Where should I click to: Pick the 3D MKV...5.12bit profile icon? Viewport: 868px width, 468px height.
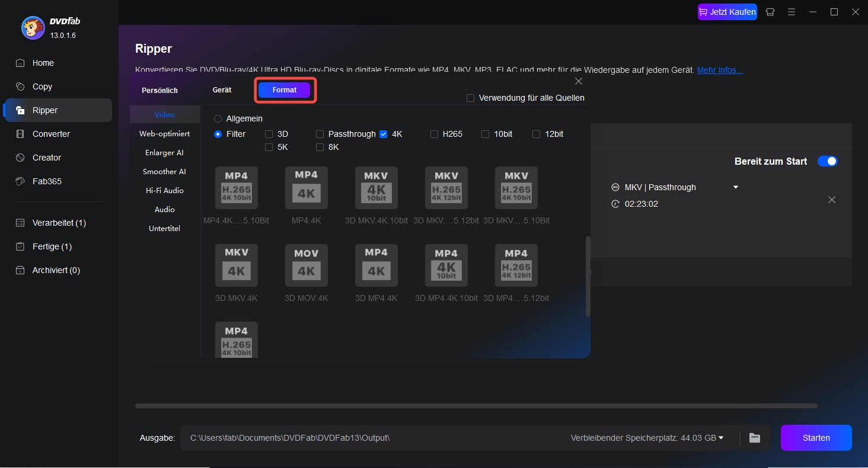pyautogui.click(x=446, y=188)
